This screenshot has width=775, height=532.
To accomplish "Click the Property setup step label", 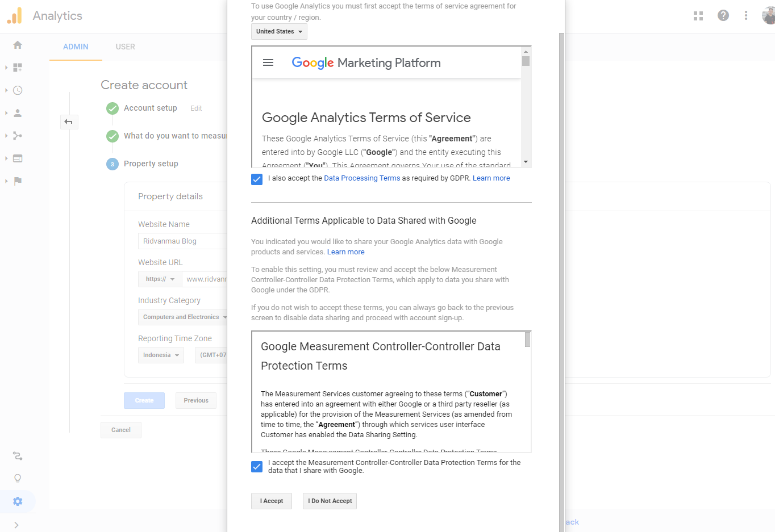I will point(151,164).
